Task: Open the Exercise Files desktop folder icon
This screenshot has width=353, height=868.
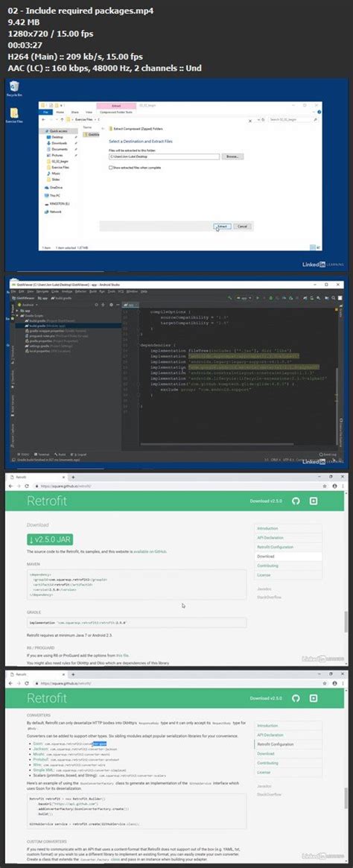Action: coord(15,114)
